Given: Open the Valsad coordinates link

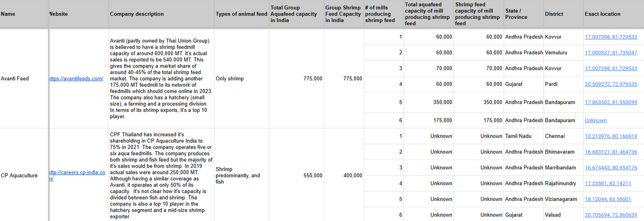Looking at the screenshot, I should pos(611,215).
